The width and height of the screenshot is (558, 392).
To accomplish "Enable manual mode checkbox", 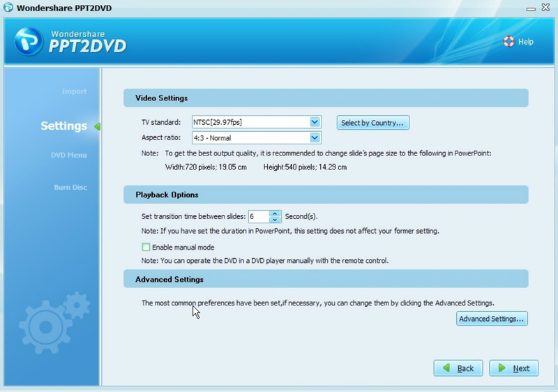I will click(x=146, y=247).
